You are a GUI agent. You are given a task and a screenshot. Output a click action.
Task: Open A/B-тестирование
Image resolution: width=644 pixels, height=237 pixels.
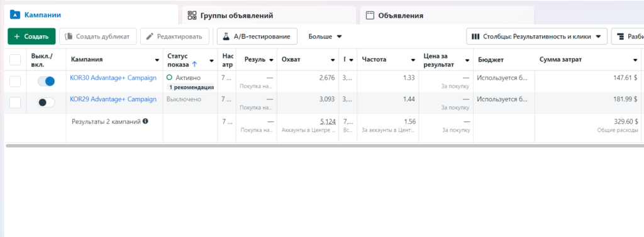(257, 36)
